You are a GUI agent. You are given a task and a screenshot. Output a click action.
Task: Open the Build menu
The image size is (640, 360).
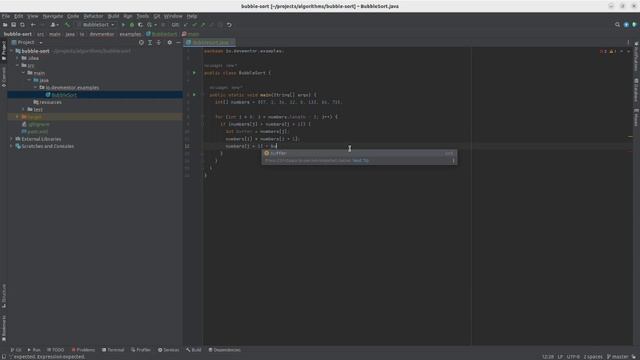[x=113, y=16]
